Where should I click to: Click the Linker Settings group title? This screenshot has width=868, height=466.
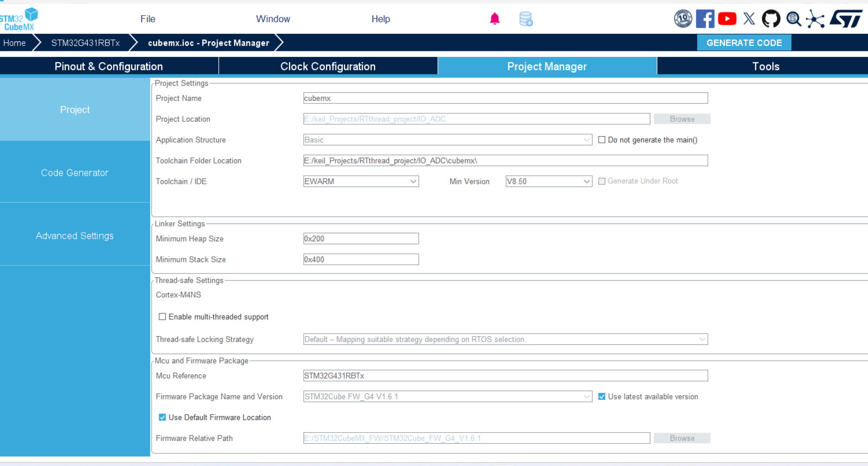180,224
